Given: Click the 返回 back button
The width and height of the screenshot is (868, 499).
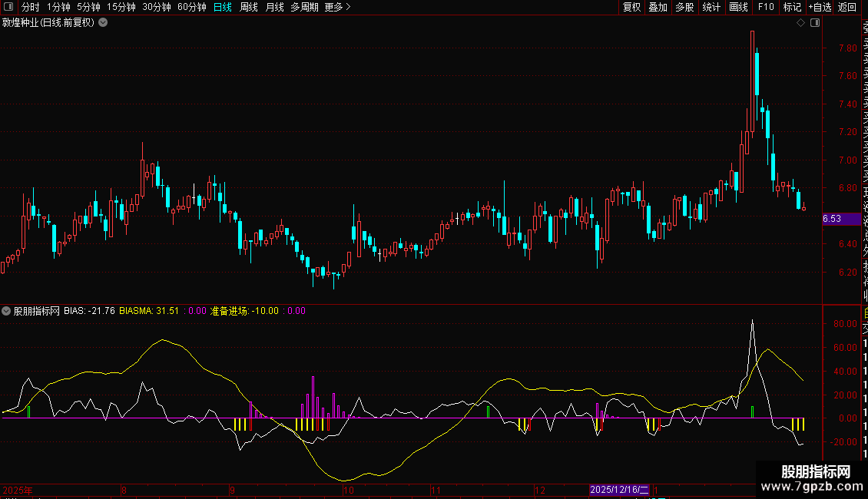Looking at the screenshot, I should [847, 7].
